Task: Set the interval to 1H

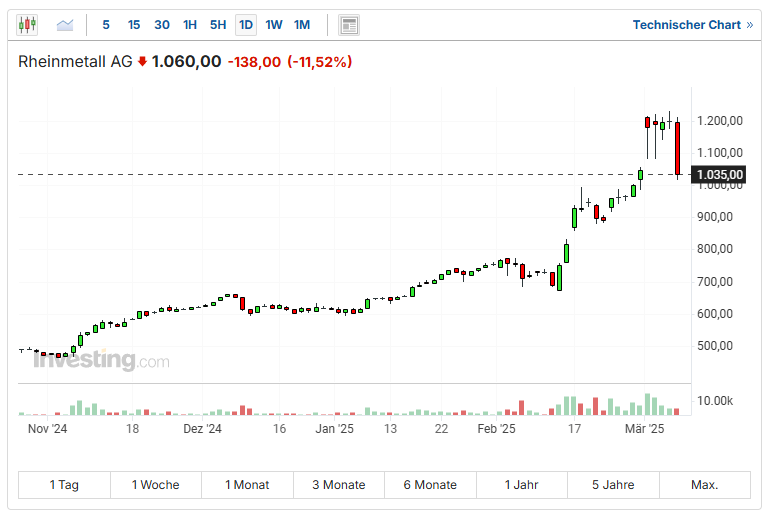Action: pos(190,25)
